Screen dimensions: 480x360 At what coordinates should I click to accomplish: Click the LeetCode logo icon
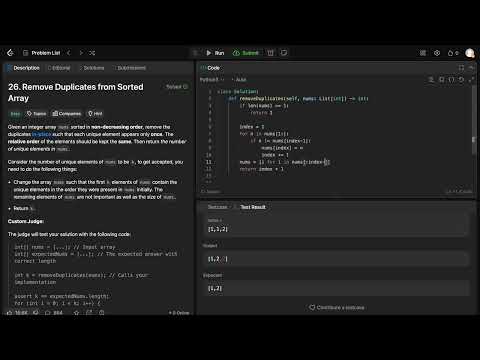coord(10,53)
